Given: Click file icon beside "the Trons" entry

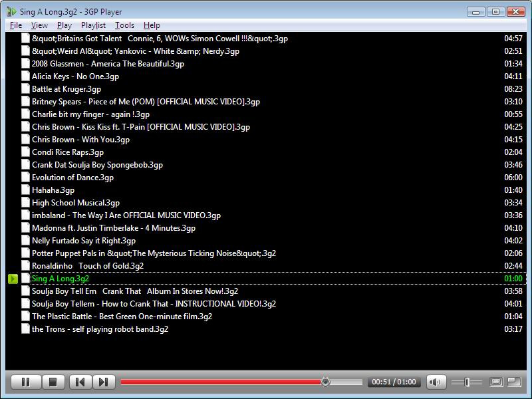Looking at the screenshot, I should click(x=25, y=329).
